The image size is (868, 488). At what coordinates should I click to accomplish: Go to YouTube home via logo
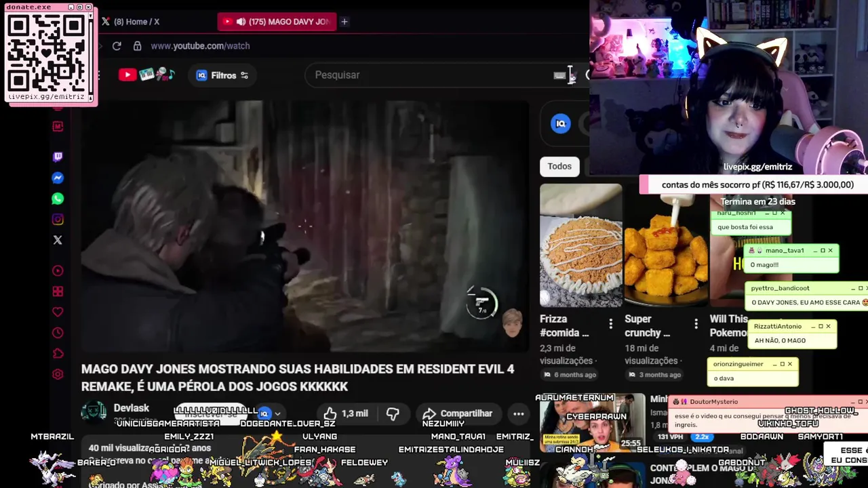coord(147,75)
